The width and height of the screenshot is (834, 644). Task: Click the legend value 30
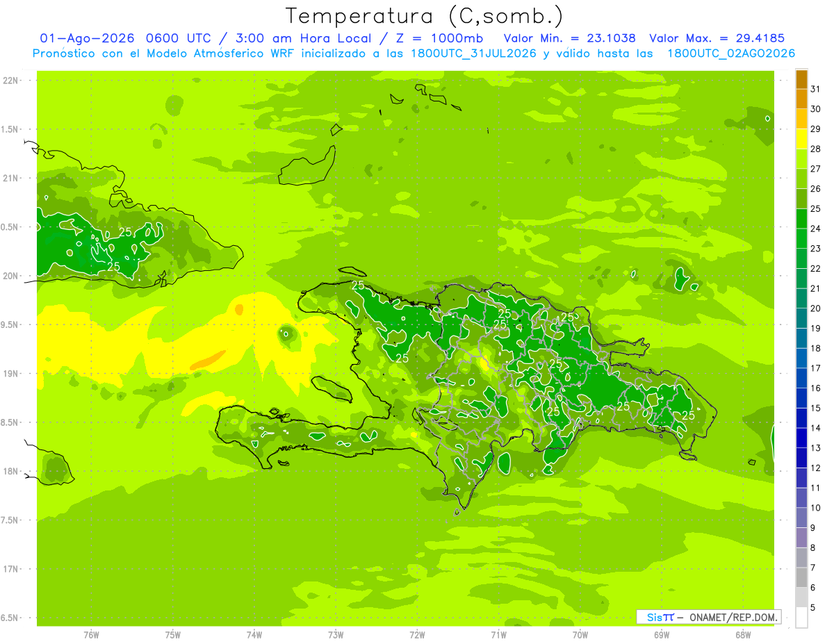[816, 109]
